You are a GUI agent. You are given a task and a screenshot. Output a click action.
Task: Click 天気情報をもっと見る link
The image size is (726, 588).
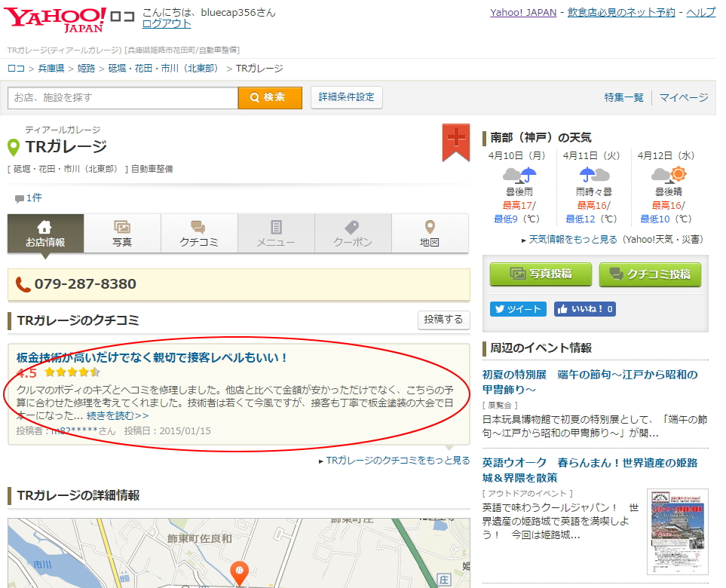coord(573,240)
